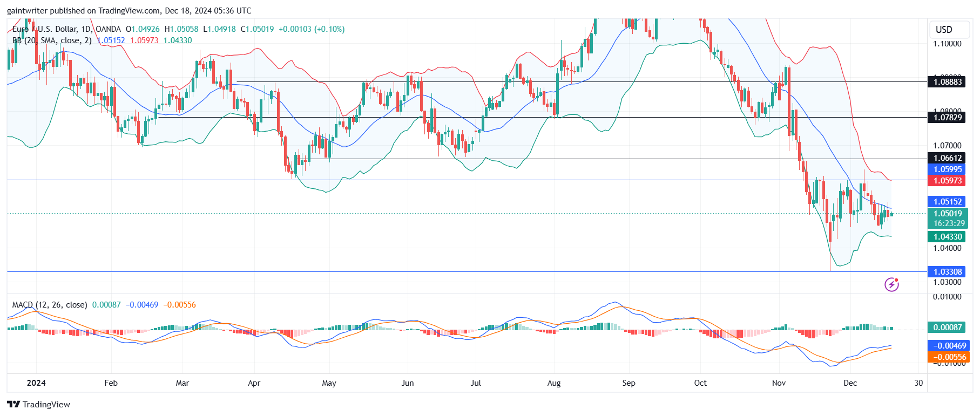
Task: Click the Dec label on time axis
Action: click(x=850, y=383)
